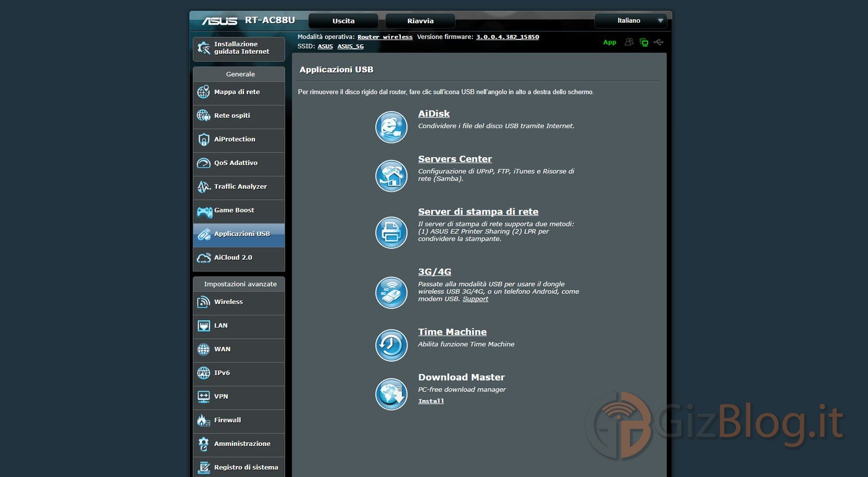Click the AiProtection shield icon
The height and width of the screenshot is (477, 868).
[x=203, y=139]
